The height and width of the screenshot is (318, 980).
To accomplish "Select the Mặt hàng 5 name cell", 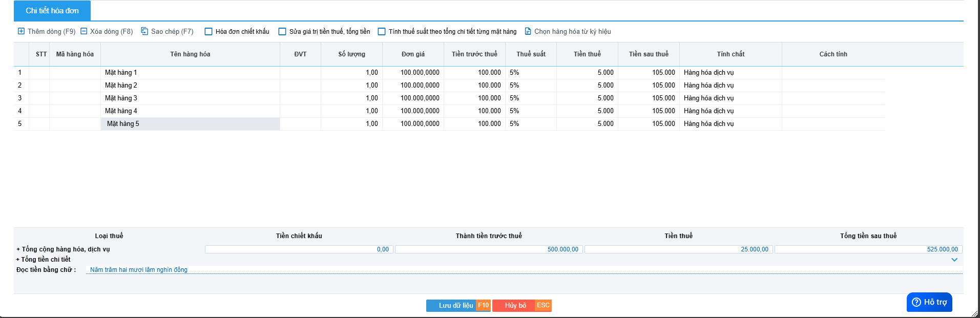I will (x=190, y=124).
